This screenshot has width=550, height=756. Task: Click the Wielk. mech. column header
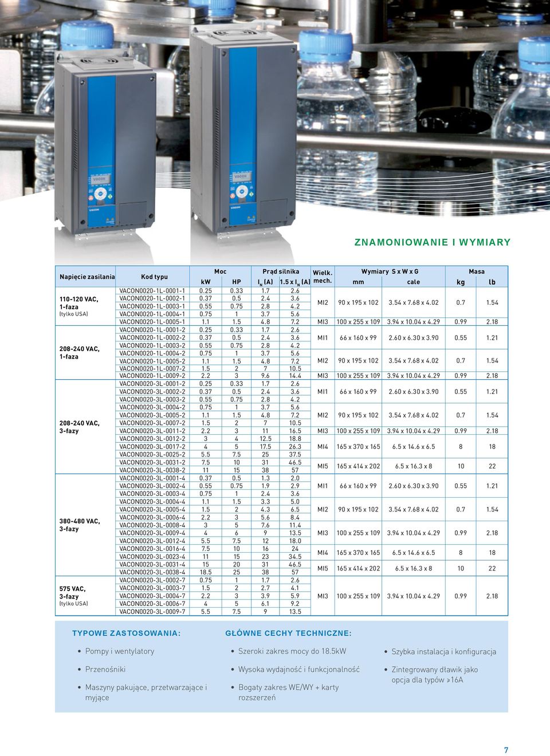pos(323,277)
